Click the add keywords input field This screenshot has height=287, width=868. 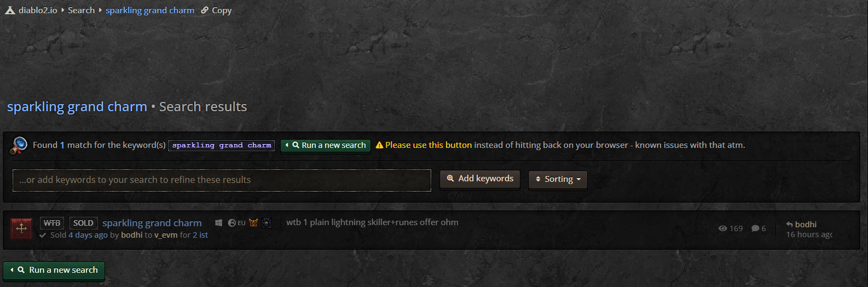click(x=222, y=180)
